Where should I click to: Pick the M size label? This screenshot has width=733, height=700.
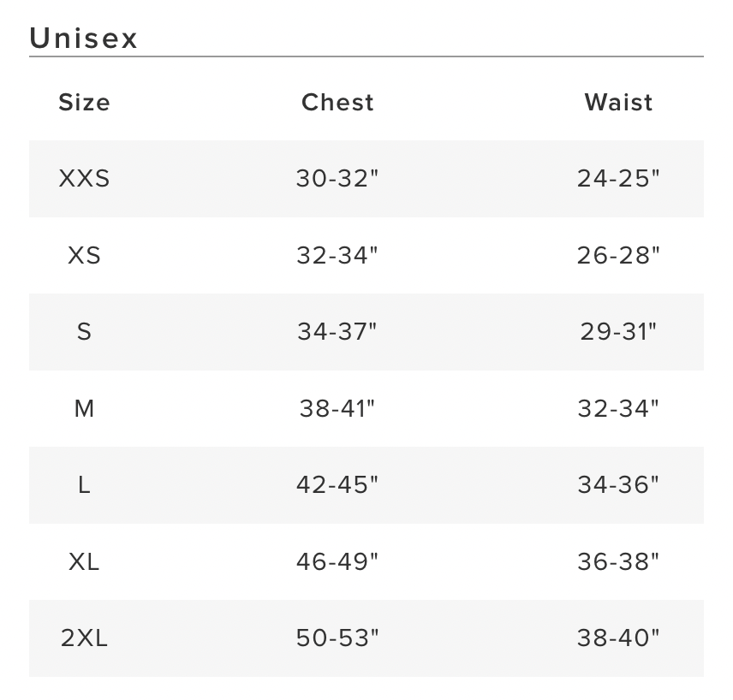coord(84,409)
